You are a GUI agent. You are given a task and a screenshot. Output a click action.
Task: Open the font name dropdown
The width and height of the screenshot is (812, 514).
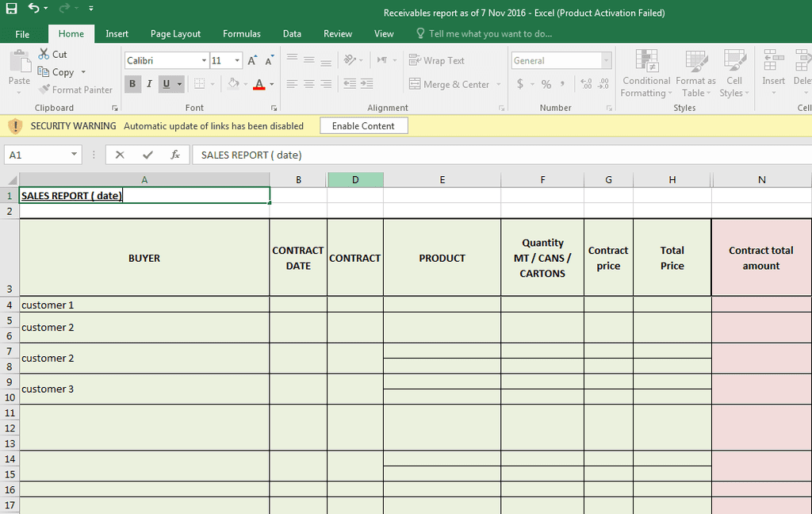[204, 60]
